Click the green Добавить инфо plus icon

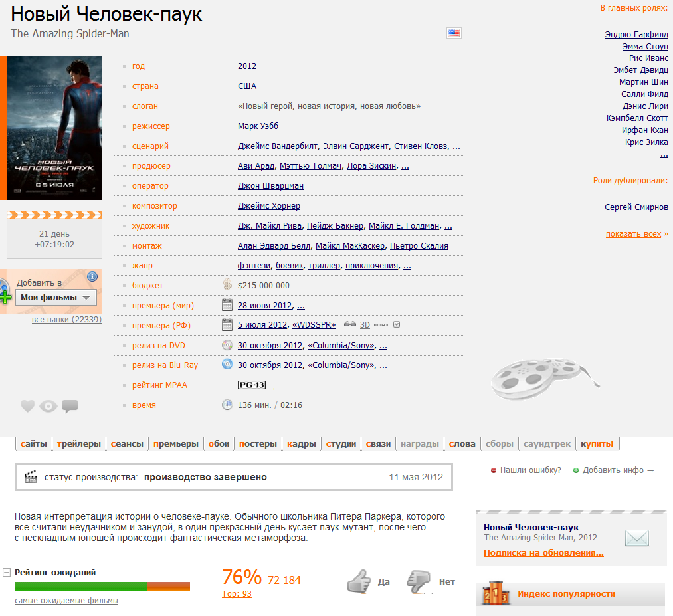coord(576,470)
